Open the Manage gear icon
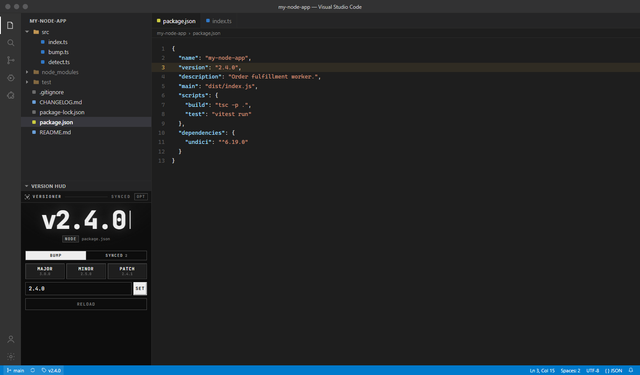This screenshot has height=375, width=640. 10,357
